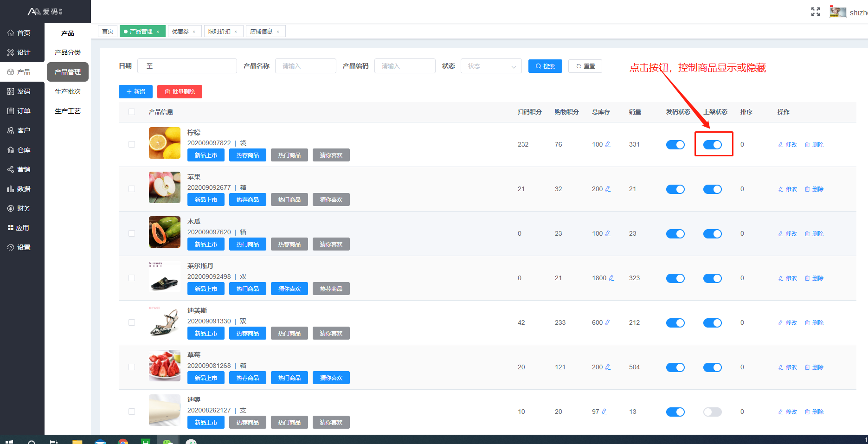Viewport: 868px width, 444px height.
Task: Click the 重置 reset button
Action: [x=585, y=66]
